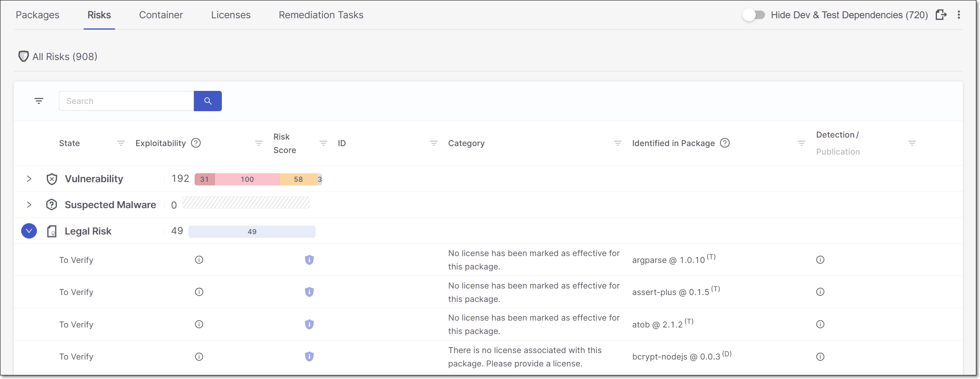Filter the Detection / Publication column
Image resolution: width=980 pixels, height=379 pixels.
[x=912, y=143]
